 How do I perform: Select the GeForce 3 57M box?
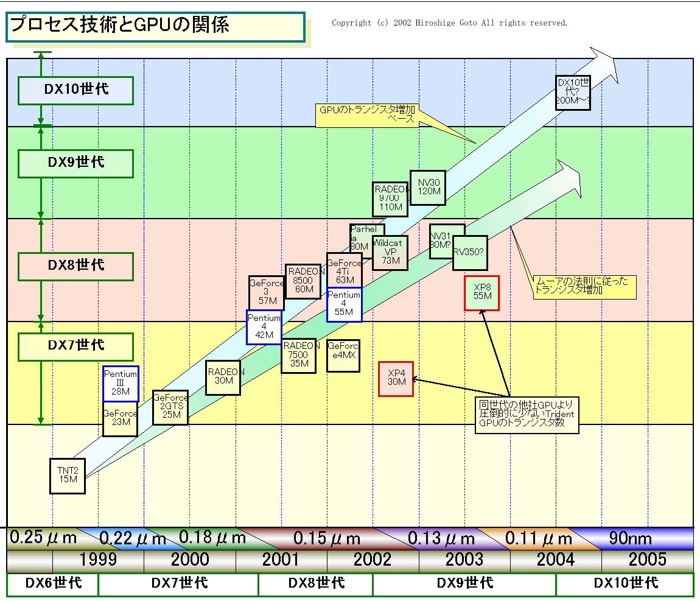(x=266, y=292)
